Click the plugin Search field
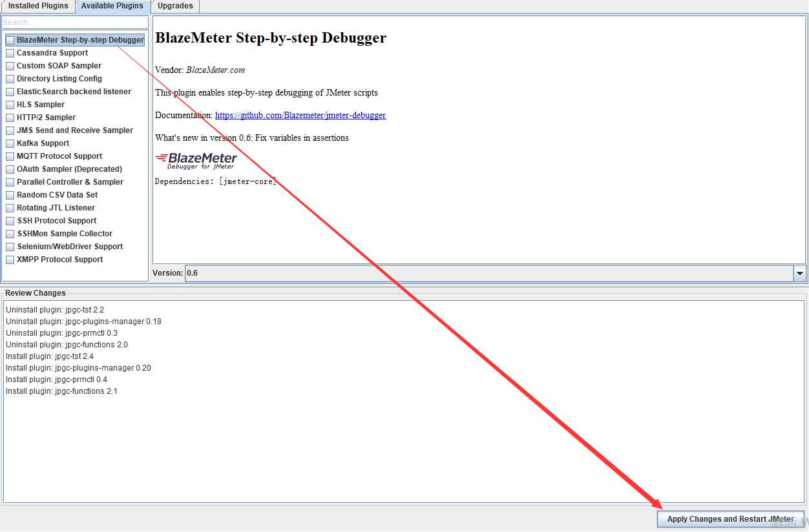809x532 pixels. point(75,23)
